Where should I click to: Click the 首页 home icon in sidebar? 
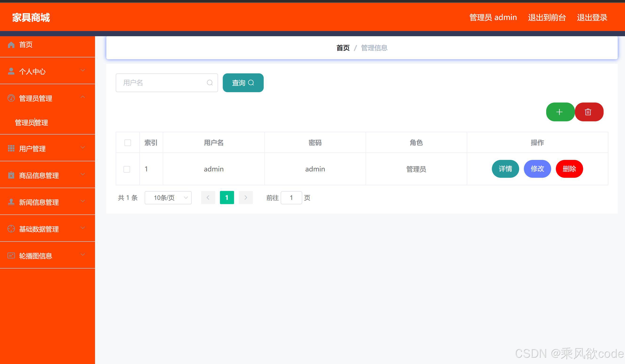point(11,45)
